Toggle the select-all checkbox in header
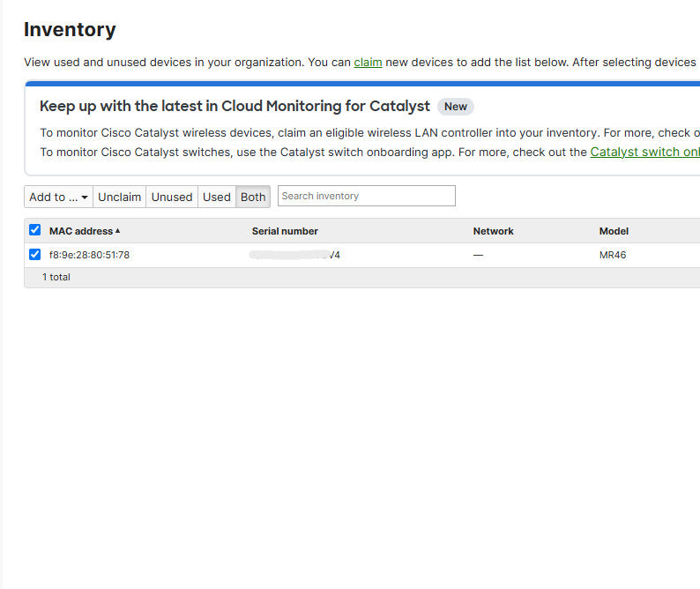This screenshot has width=700, height=589. coord(34,230)
